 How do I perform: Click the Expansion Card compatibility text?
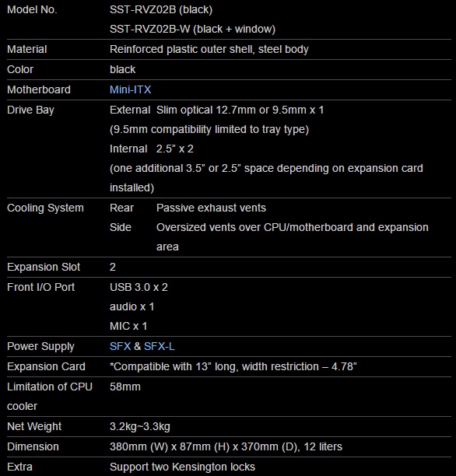233,366
